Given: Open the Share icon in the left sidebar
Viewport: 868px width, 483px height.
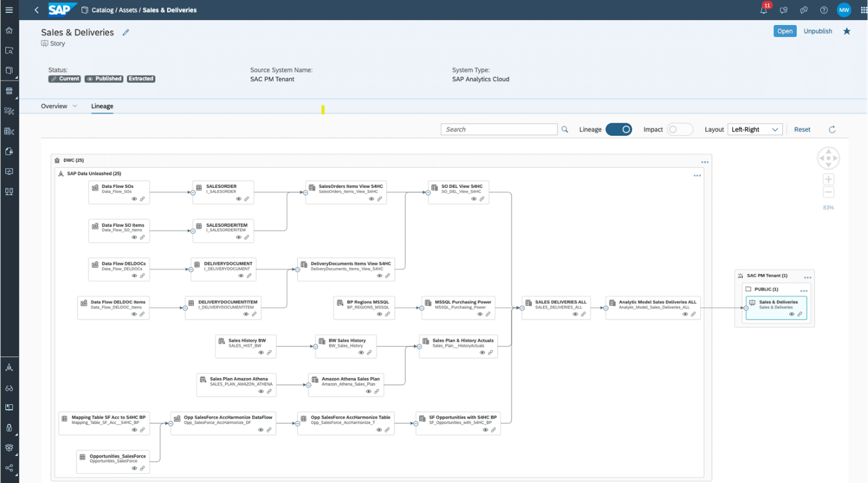Looking at the screenshot, I should [x=9, y=468].
